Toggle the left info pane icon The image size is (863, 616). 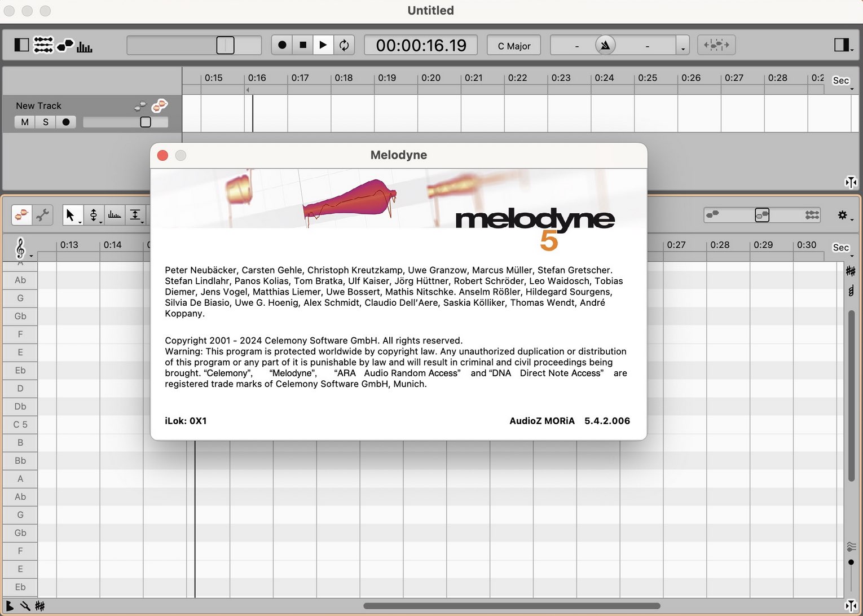coord(21,45)
